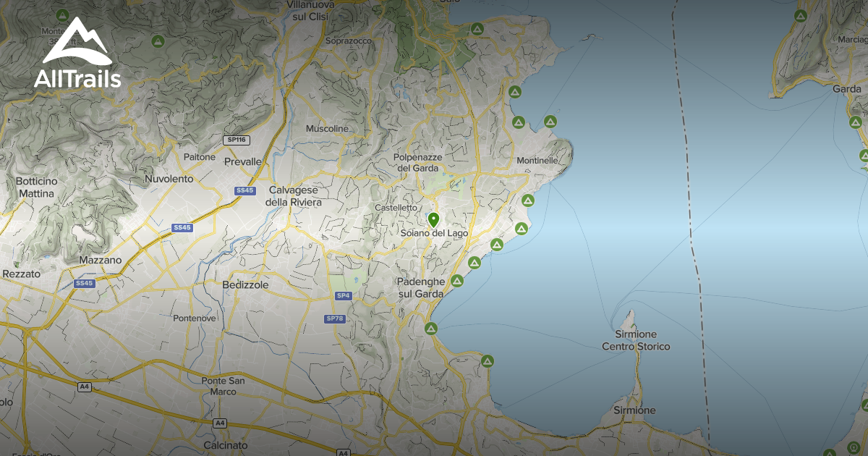Select the Nuvolento place name

tap(170, 178)
